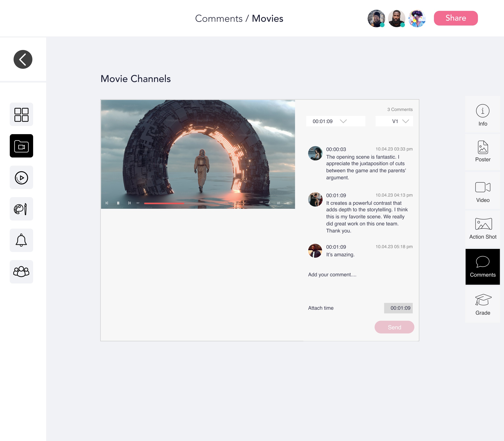This screenshot has width=504, height=441.
Task: Toggle the video volume speaker icon
Action: pos(288,203)
